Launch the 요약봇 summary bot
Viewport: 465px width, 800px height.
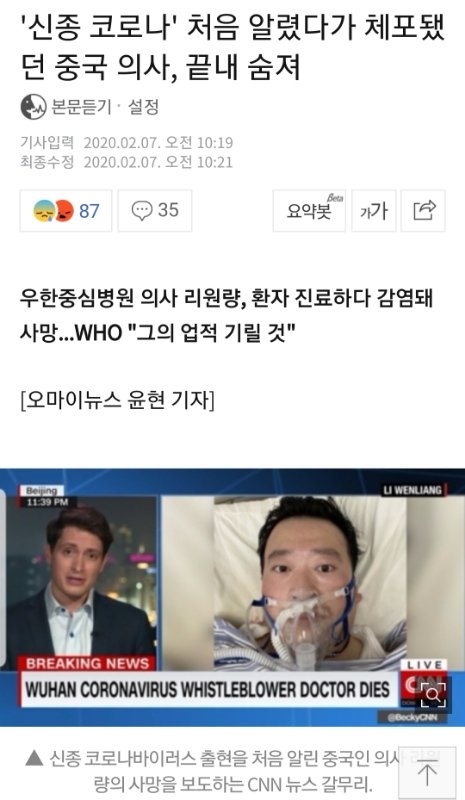point(309,211)
